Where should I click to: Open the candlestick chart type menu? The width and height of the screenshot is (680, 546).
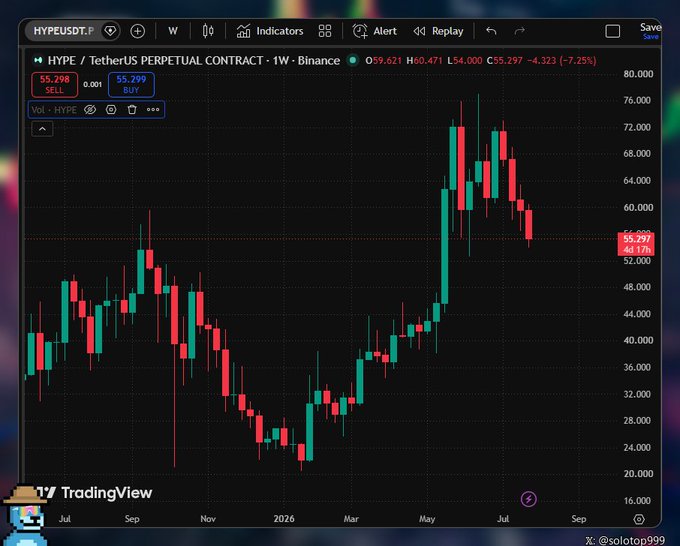coord(208,31)
